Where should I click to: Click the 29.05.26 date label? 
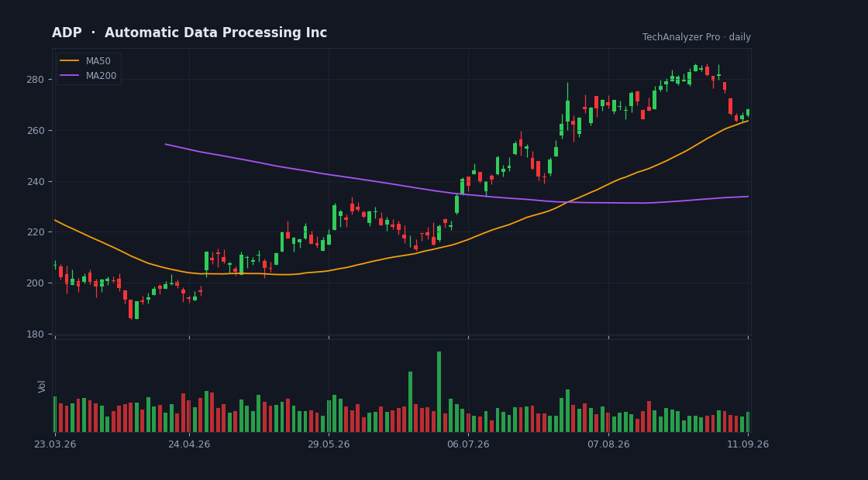[x=329, y=444]
